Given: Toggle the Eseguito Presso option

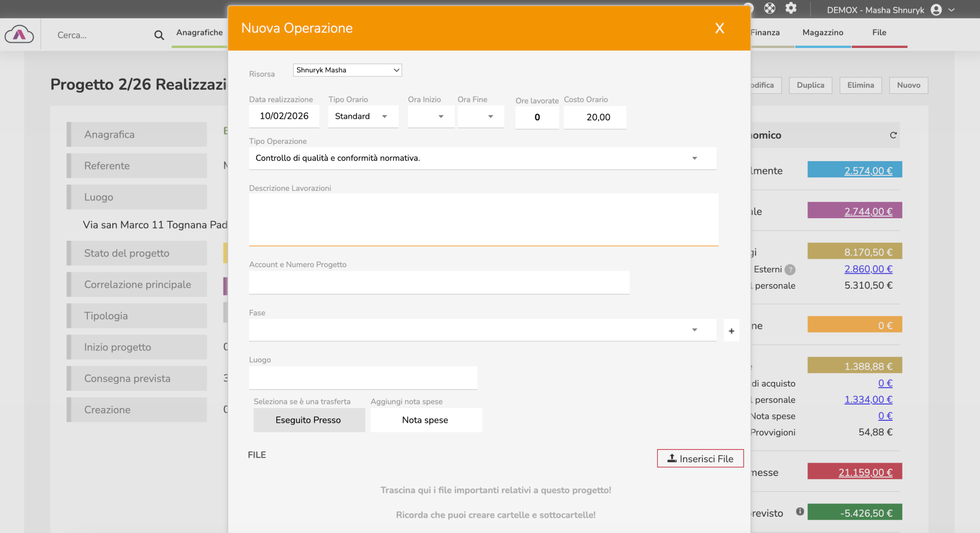Looking at the screenshot, I should coord(309,420).
